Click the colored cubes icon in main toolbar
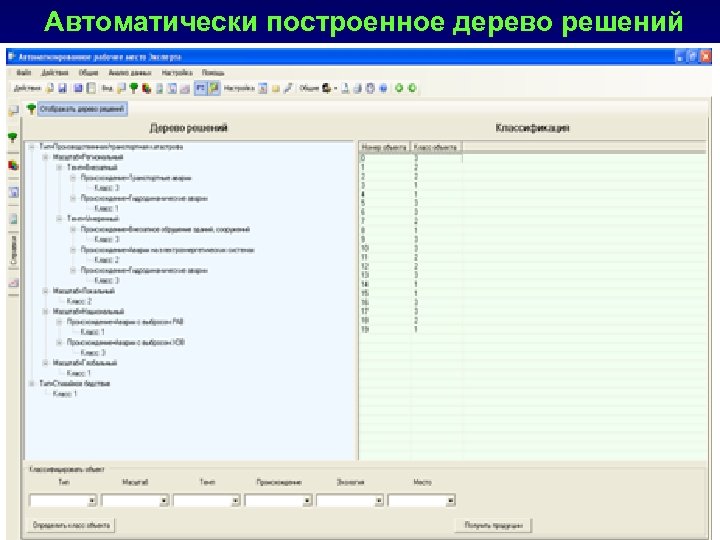Image resolution: width=720 pixels, height=540 pixels. [147, 88]
